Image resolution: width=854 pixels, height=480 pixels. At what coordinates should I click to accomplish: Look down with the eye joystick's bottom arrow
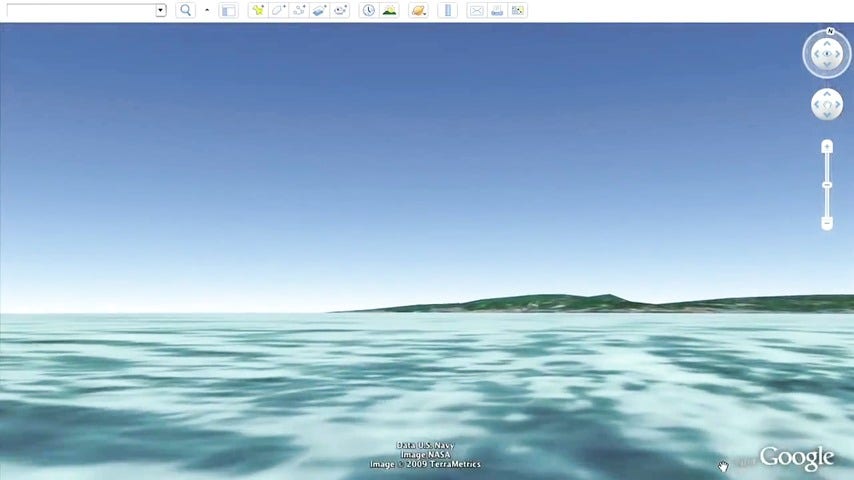tap(827, 64)
